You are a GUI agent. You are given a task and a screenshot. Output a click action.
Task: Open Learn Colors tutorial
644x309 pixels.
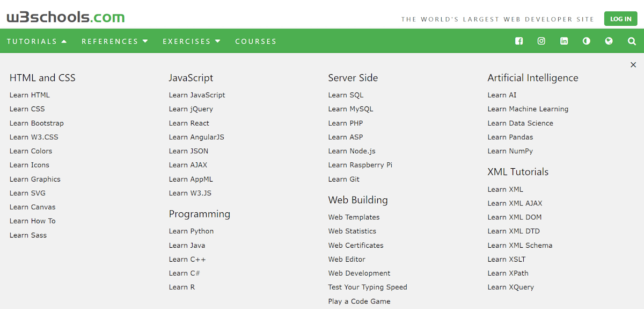coord(31,151)
